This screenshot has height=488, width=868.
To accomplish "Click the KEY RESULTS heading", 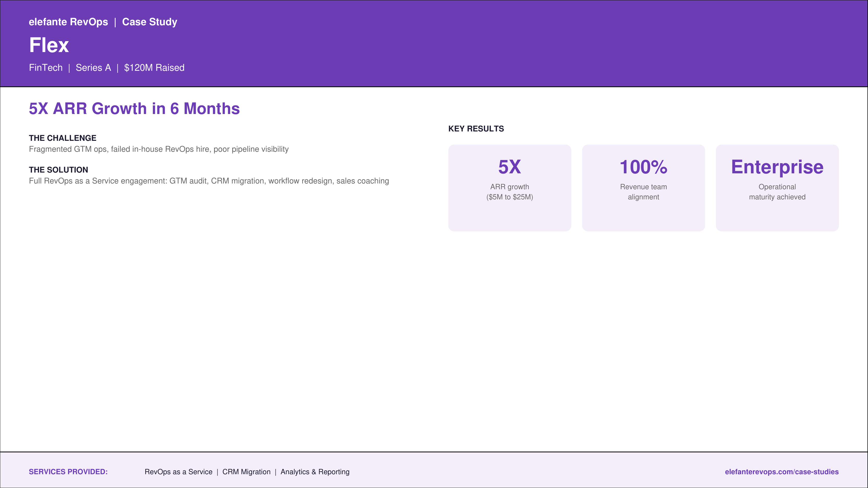I will tap(476, 129).
